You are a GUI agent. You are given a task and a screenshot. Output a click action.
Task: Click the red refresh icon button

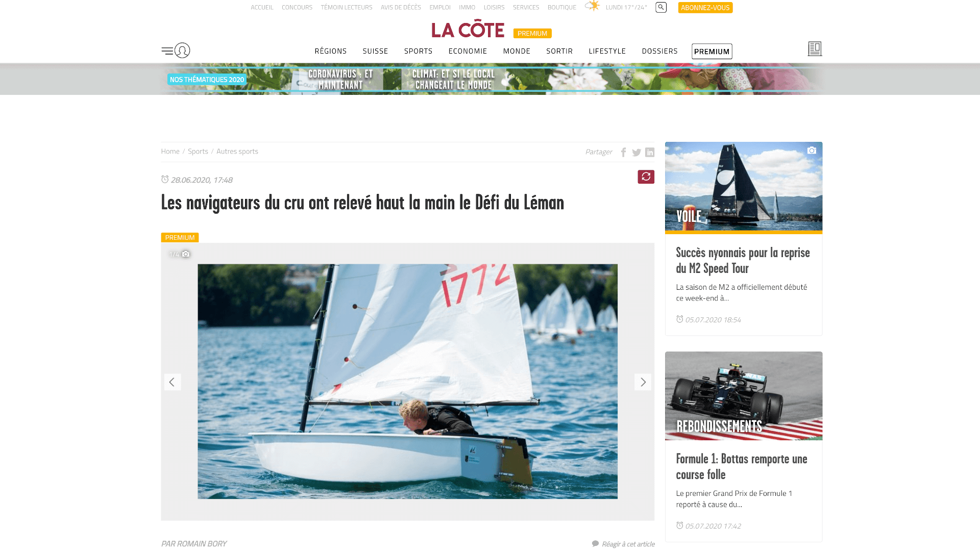[646, 177]
